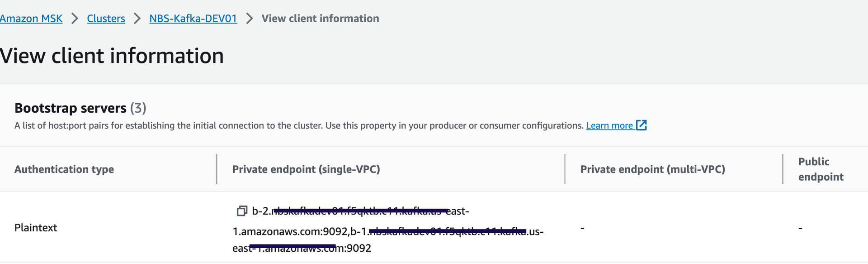Viewport: 868px width, 264px height.
Task: Select the Public endpoint column header
Action: coord(821,169)
